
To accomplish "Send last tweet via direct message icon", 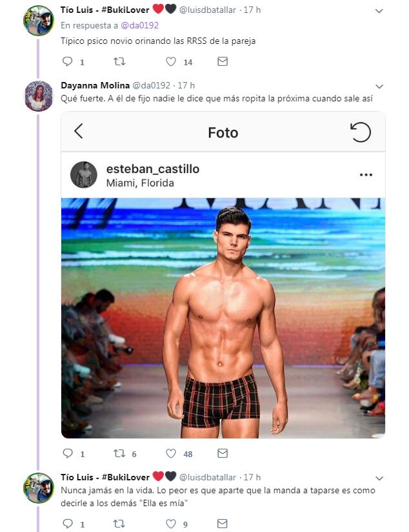I will tap(223, 524).
